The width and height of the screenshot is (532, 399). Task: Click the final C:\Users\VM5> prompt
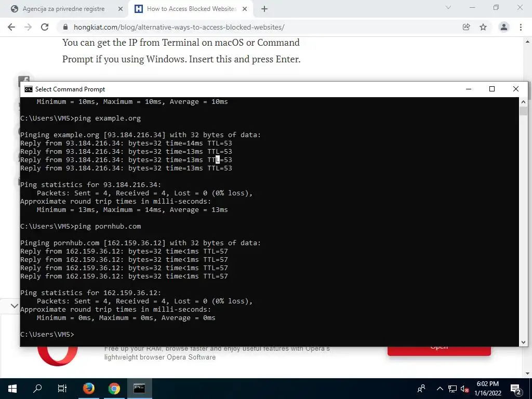[x=47, y=335]
